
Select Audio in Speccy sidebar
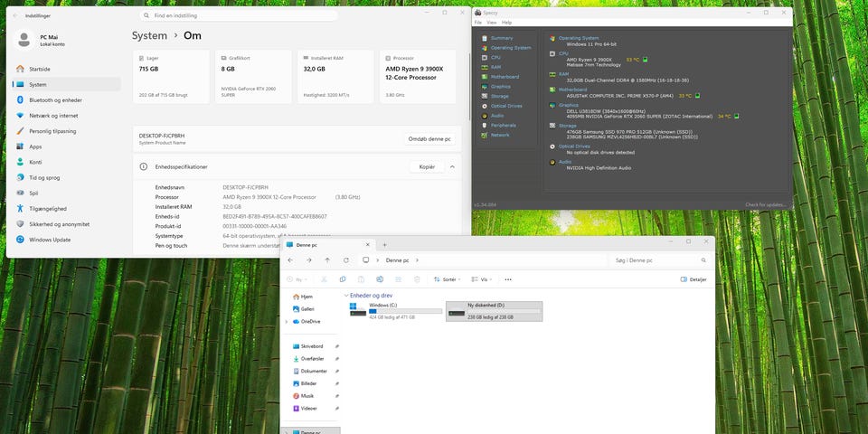[x=496, y=116]
